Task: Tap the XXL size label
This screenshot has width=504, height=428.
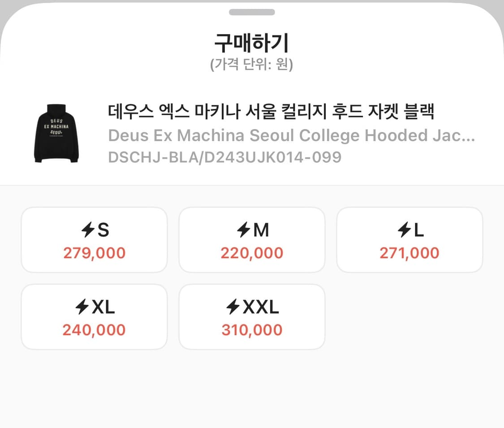Action: [x=261, y=307]
